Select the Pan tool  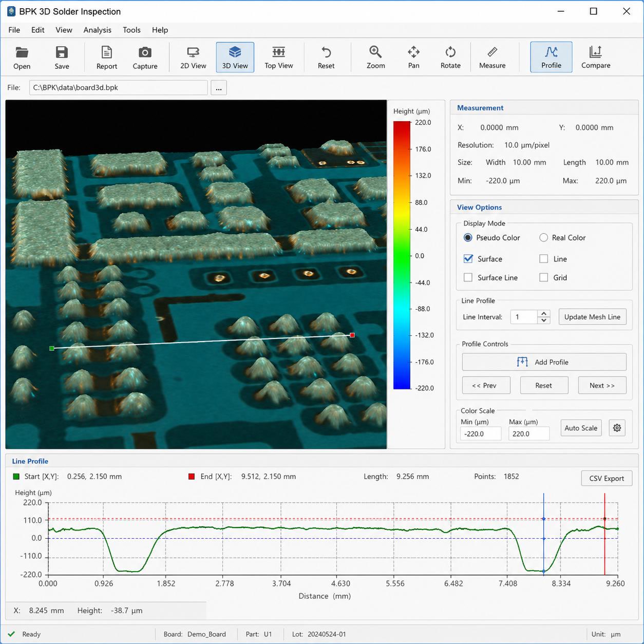point(413,58)
